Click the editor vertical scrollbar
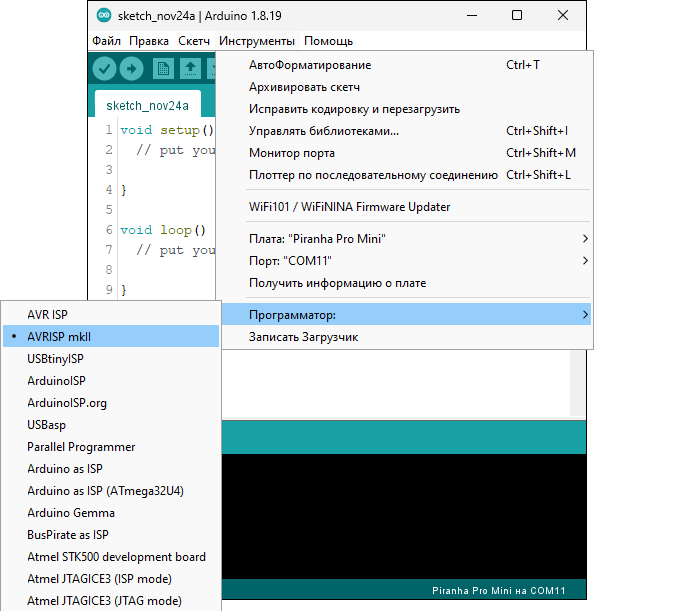 (x=578, y=383)
